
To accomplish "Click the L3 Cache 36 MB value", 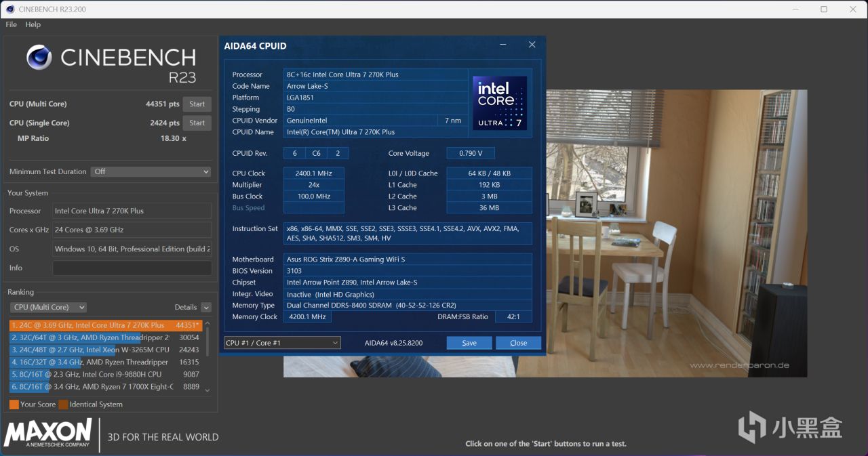I will [x=489, y=208].
